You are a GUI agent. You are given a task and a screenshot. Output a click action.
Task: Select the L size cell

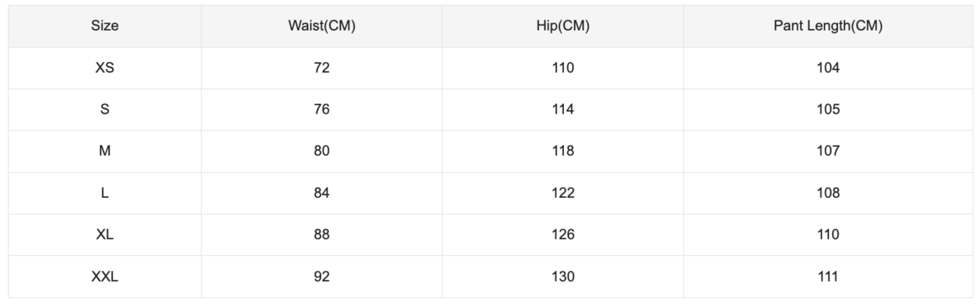pos(105,193)
